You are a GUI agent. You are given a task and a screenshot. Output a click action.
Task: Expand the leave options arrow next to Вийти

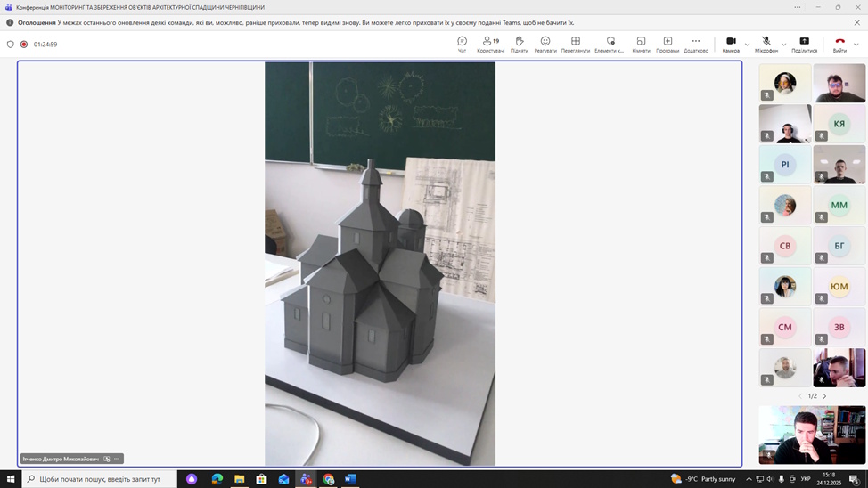[856, 44]
